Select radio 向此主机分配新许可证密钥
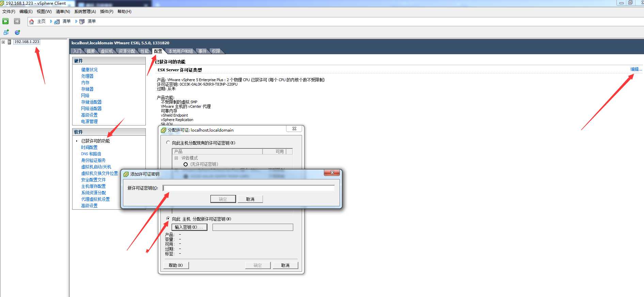Viewport: 644px width, 297px height. tap(168, 219)
